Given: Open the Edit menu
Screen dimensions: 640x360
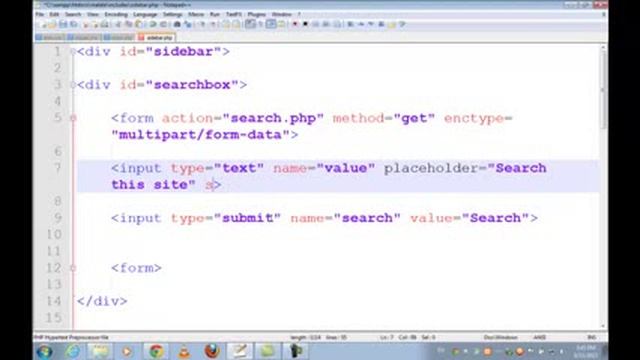Looking at the screenshot, I should [54, 14].
